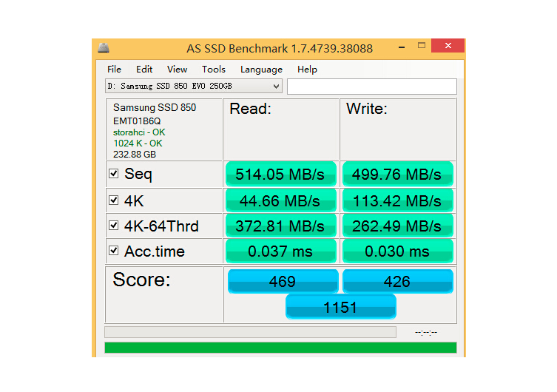Click the empty text field beside drive selector
Image resolution: width=557 pixels, height=392 pixels.
[x=371, y=87]
